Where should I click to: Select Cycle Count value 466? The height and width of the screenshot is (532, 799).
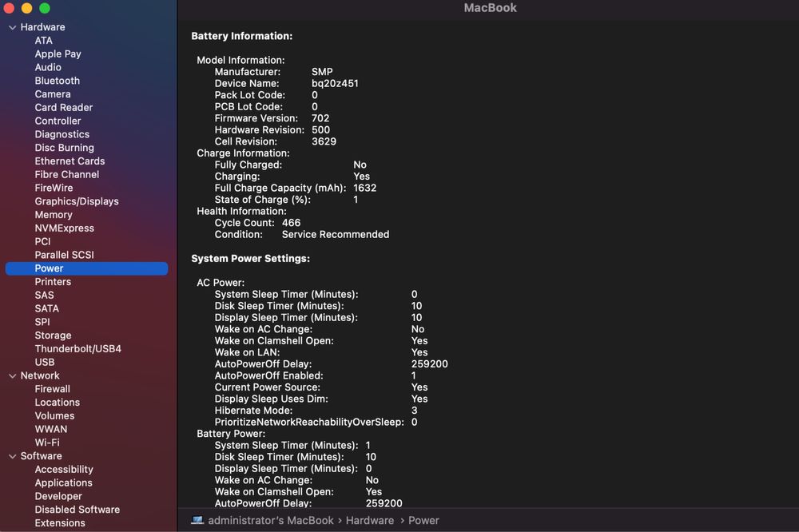pos(291,223)
